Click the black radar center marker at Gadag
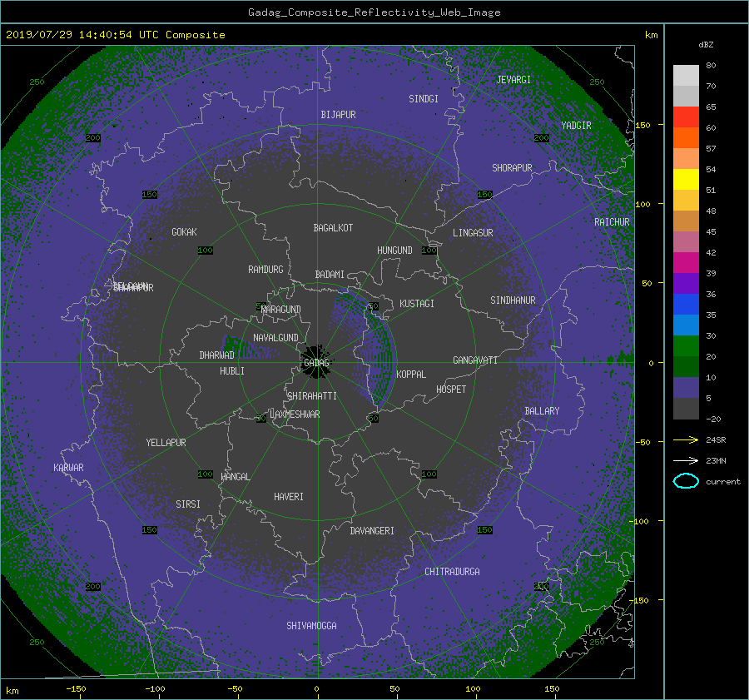 [317, 362]
